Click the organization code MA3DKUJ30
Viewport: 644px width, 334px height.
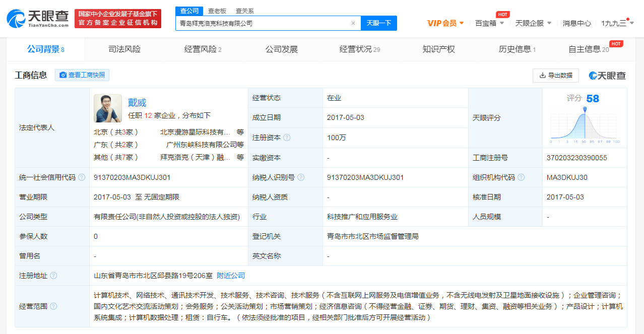567,177
